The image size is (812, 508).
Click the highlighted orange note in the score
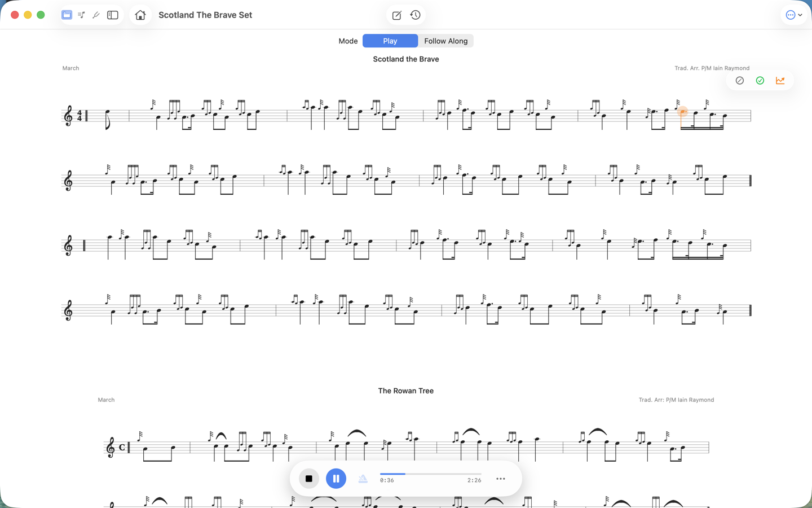(x=682, y=112)
